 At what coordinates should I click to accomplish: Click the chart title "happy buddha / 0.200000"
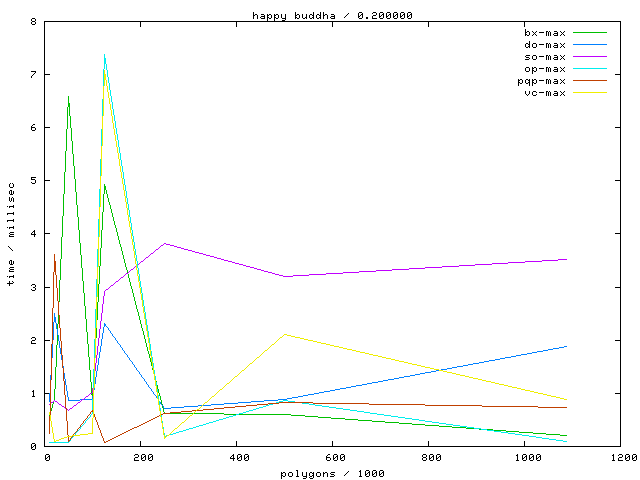click(x=332, y=15)
